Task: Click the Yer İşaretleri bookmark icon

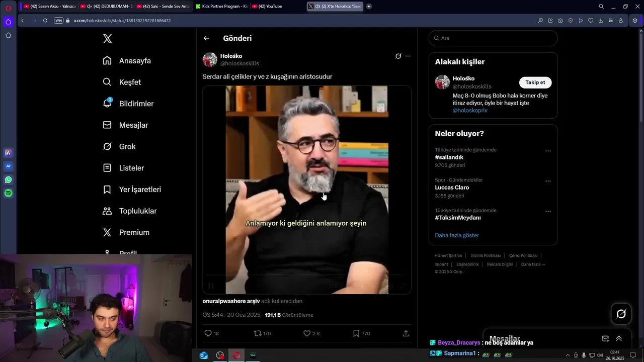Action: [x=107, y=190]
